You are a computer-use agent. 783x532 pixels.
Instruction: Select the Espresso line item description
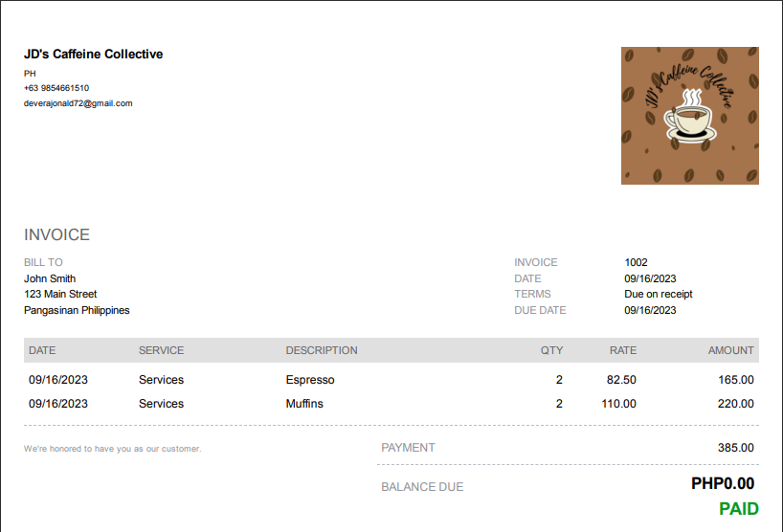point(310,380)
